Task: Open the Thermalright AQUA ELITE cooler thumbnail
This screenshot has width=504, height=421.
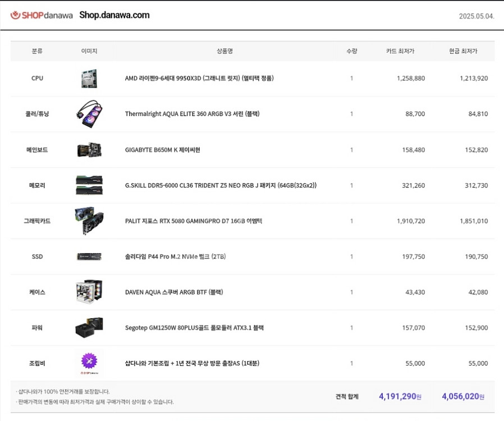Action: pos(89,114)
